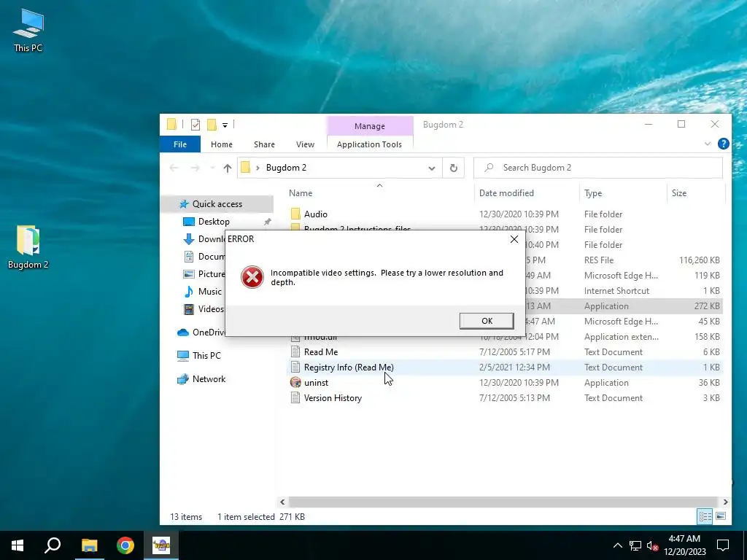Select Bugdom 2 desktop folder icon
This screenshot has width=747, height=560.
[x=28, y=248]
